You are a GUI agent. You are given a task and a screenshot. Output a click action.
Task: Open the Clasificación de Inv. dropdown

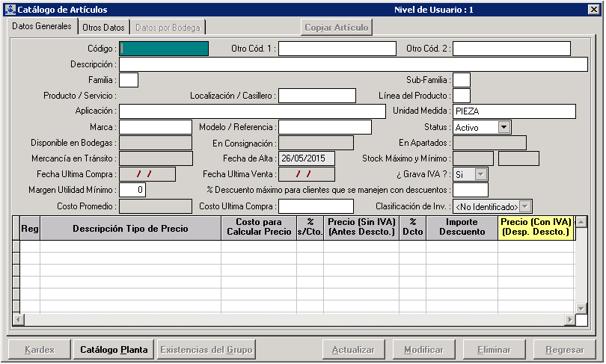pyautogui.click(x=525, y=206)
